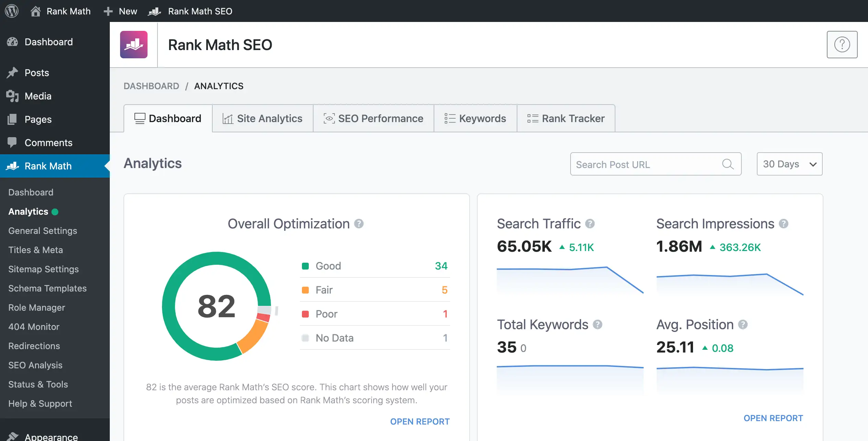Open Rank Math submenu Dashboard item
Screen dimensions: 868x441
(31, 192)
